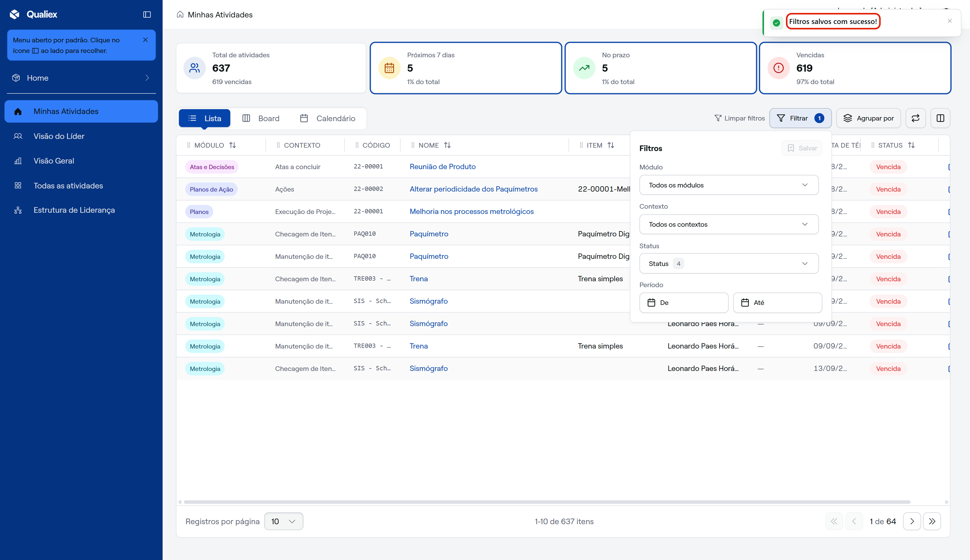Click the 'Até' end date field

pos(777,303)
